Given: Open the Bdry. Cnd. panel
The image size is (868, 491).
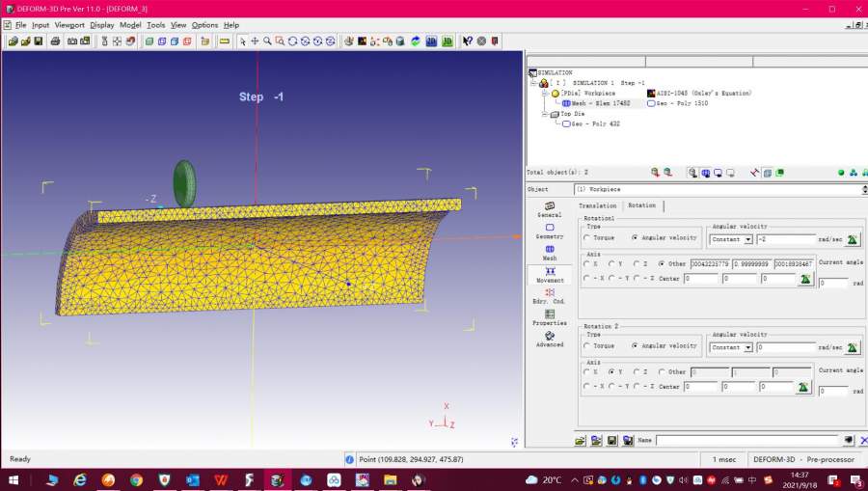Looking at the screenshot, I should tap(550, 293).
